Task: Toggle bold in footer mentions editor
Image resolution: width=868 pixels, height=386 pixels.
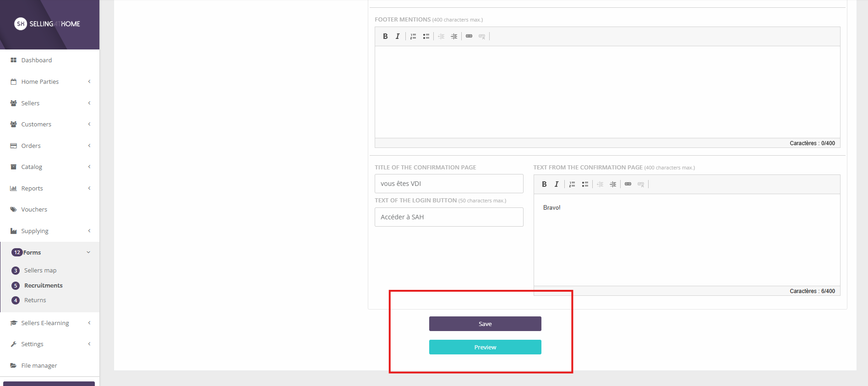Action: click(385, 36)
